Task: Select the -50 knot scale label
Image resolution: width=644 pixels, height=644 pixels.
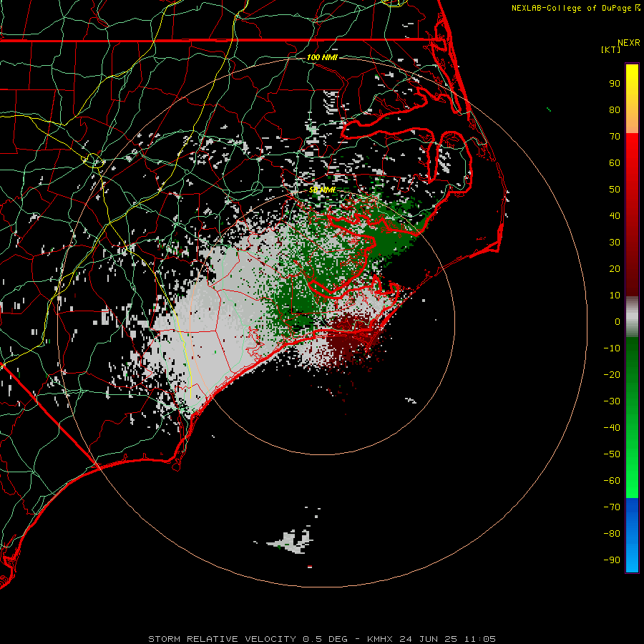Action: click(612, 454)
